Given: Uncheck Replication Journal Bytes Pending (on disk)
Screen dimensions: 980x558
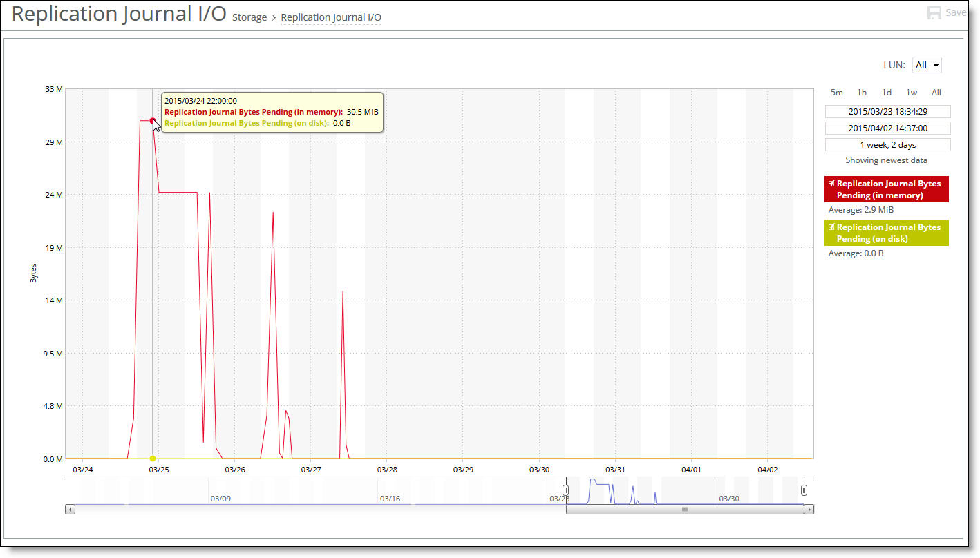Looking at the screenshot, I should tap(831, 227).
